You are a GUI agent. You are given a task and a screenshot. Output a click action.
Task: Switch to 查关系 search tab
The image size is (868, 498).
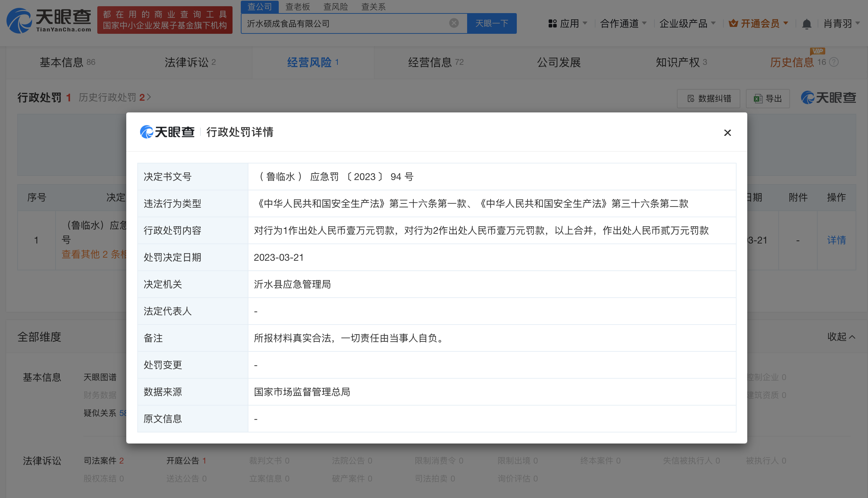click(x=373, y=7)
